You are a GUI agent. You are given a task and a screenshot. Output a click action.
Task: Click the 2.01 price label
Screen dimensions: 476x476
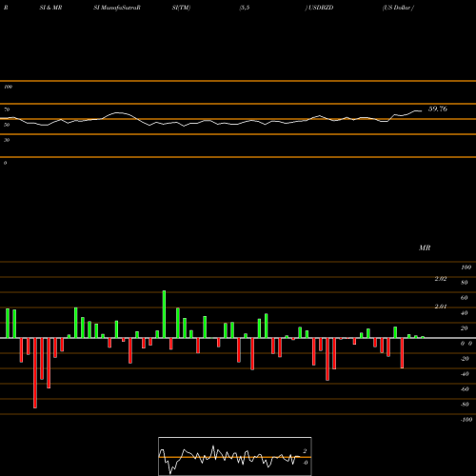point(441,307)
